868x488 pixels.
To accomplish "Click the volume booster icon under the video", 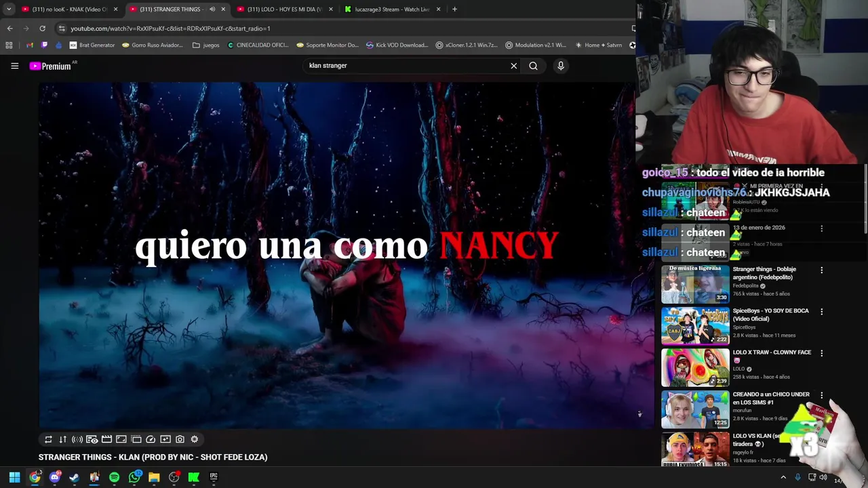I will [x=77, y=439].
